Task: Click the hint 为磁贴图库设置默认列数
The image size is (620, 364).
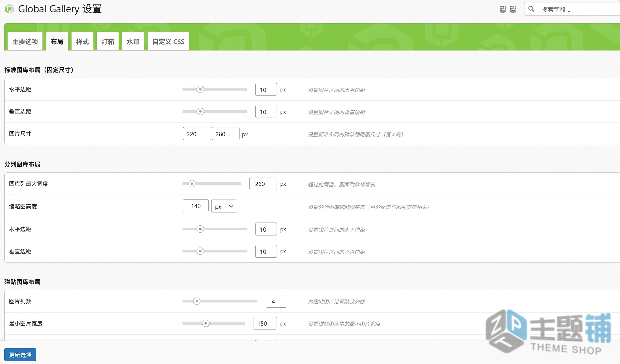Action: [x=336, y=302]
